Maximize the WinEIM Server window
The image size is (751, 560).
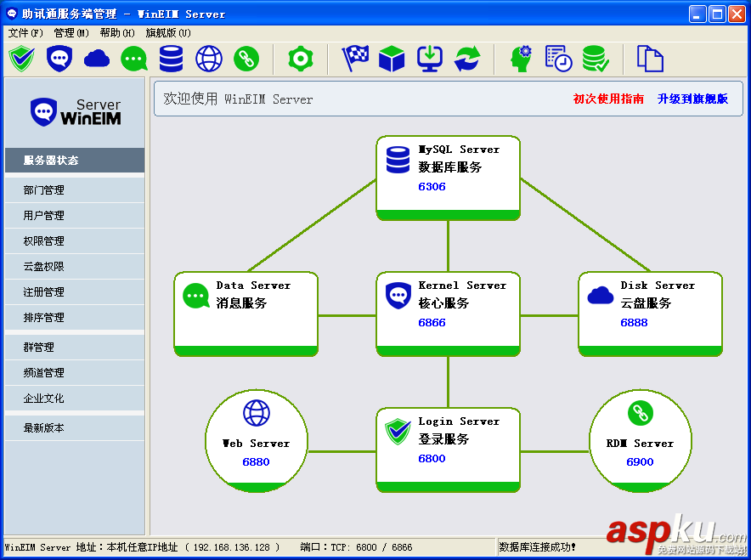[x=718, y=14]
